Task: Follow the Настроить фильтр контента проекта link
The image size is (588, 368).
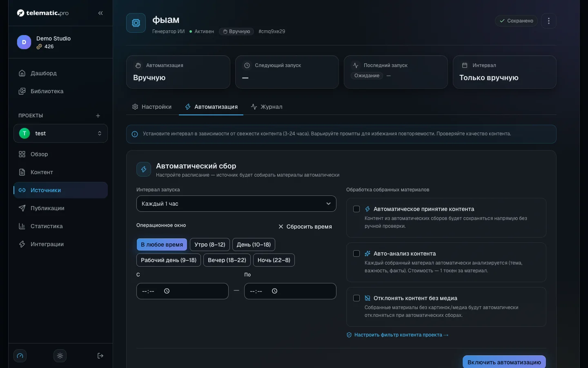Action: pos(398,335)
